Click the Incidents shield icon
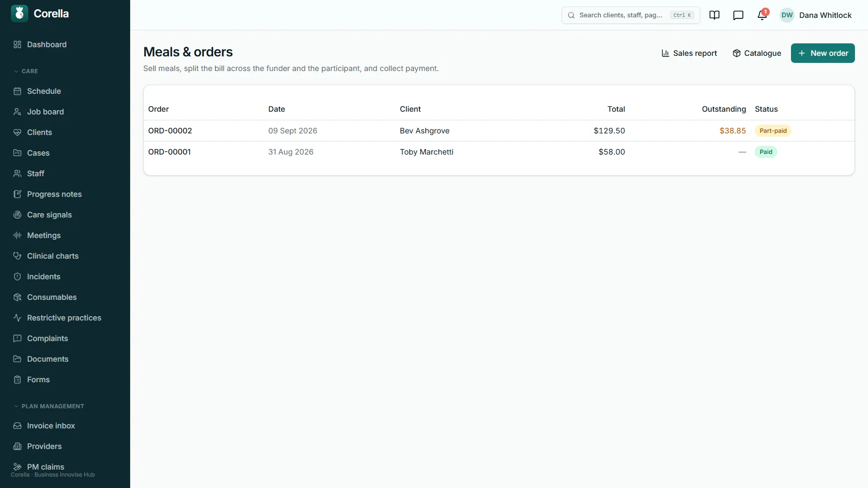The height and width of the screenshot is (488, 868). click(x=17, y=277)
